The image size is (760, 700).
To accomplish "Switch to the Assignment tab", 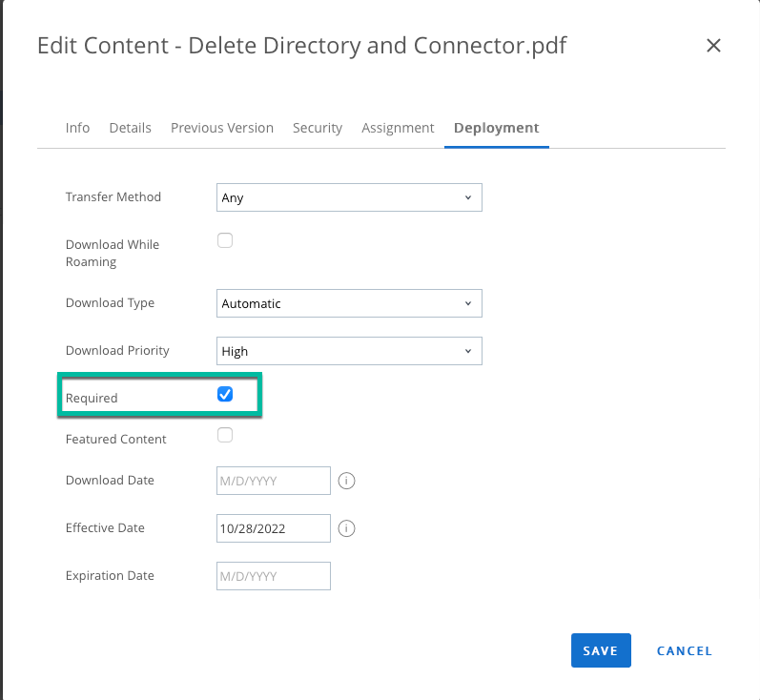I will 398,128.
